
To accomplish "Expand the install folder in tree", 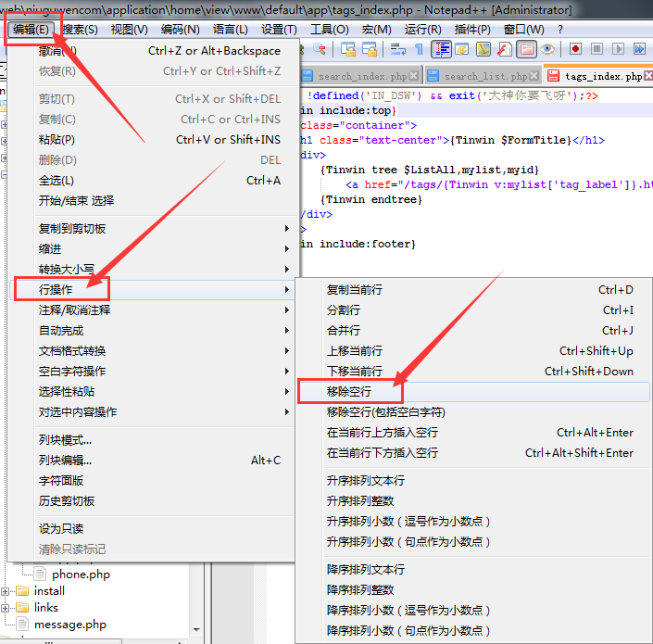I will pos(5,591).
